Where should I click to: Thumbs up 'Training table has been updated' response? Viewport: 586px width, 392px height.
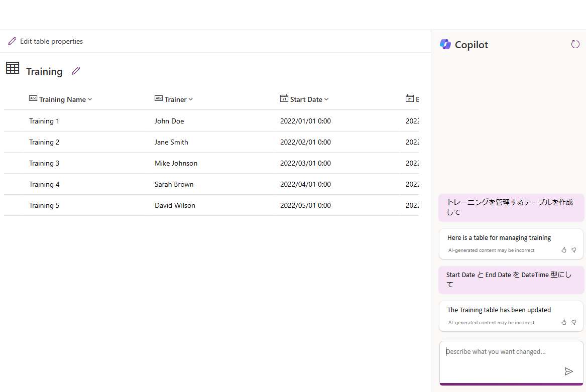click(564, 322)
